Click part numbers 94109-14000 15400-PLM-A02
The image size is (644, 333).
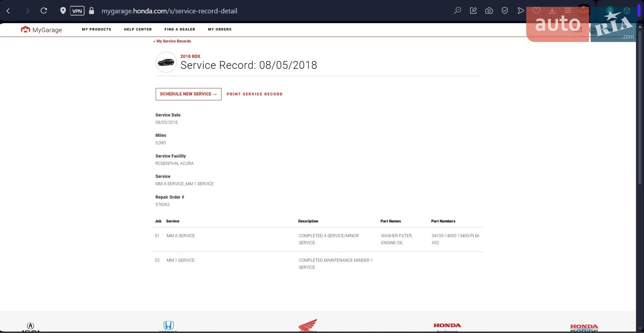click(x=456, y=239)
